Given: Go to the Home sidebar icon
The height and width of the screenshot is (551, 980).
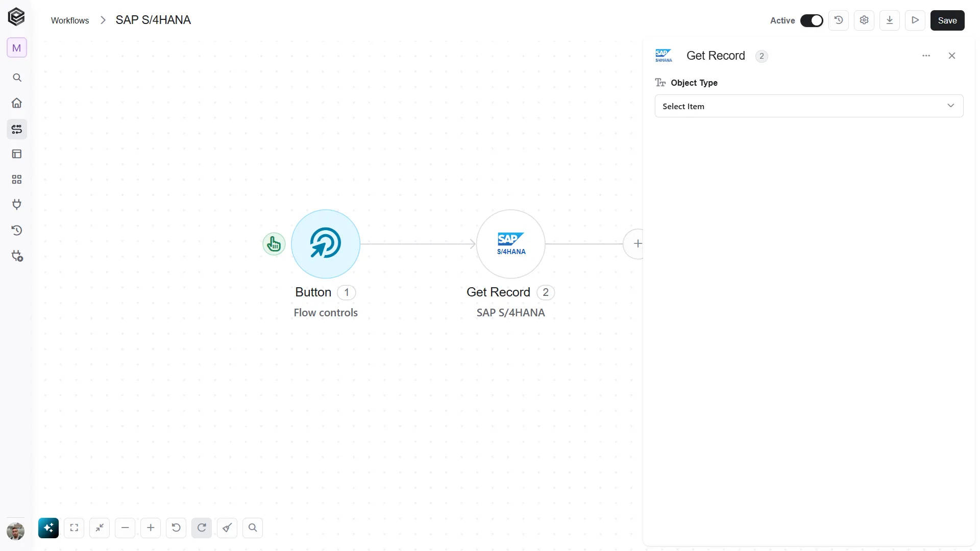Looking at the screenshot, I should click(x=17, y=103).
